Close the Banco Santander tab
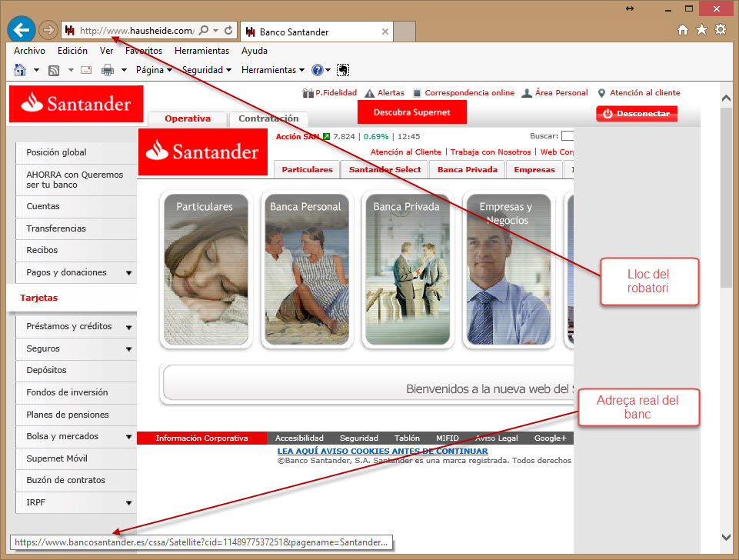Image resolution: width=739 pixels, height=560 pixels. click(385, 32)
